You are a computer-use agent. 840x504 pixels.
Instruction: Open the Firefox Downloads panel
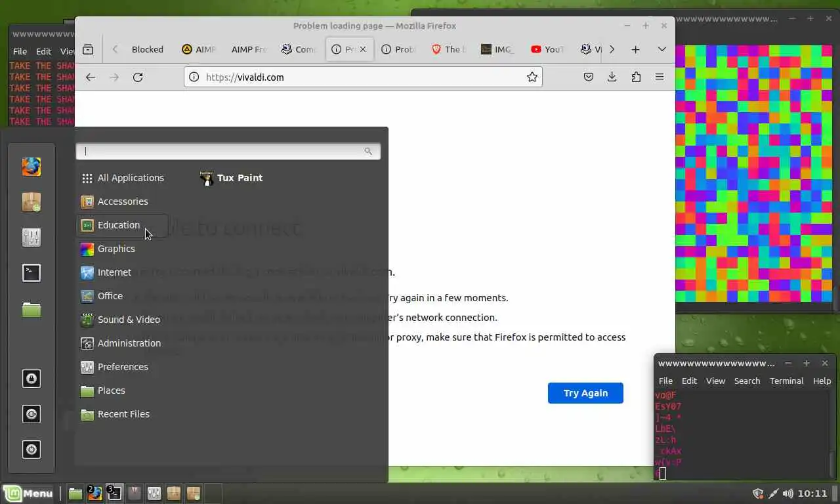point(612,77)
